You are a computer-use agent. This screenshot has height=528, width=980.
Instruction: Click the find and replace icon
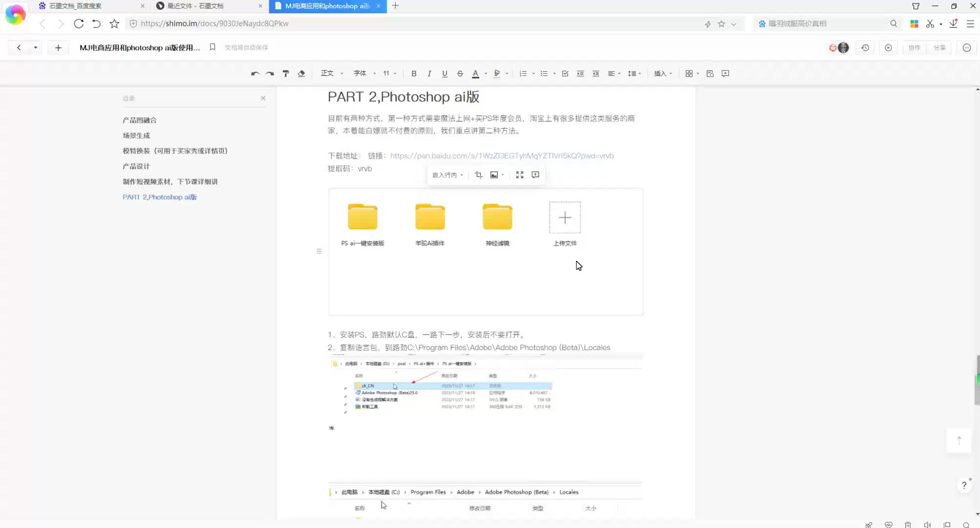pos(710,73)
